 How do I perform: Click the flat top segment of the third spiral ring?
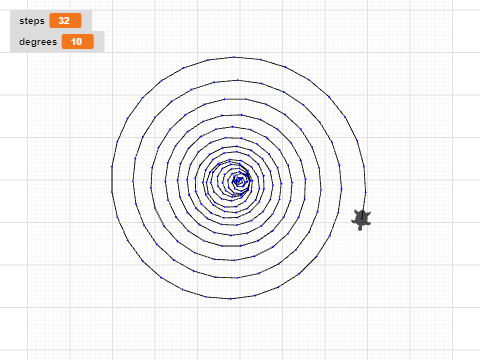pos(235,99)
